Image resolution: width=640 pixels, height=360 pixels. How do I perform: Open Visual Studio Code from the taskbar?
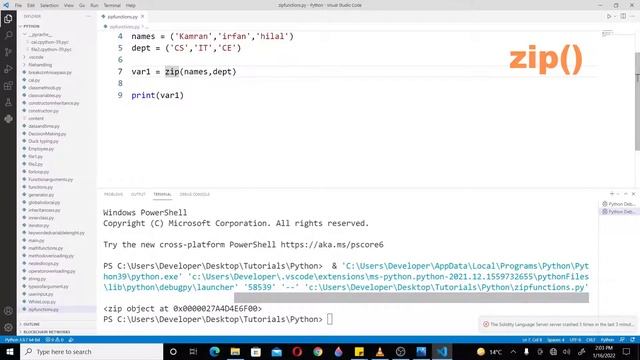442,351
